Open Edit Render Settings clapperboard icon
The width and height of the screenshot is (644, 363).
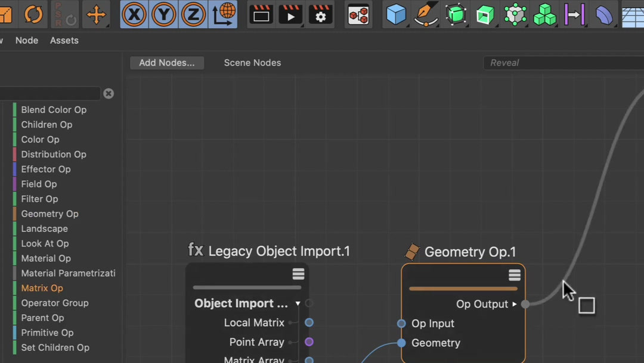click(321, 14)
